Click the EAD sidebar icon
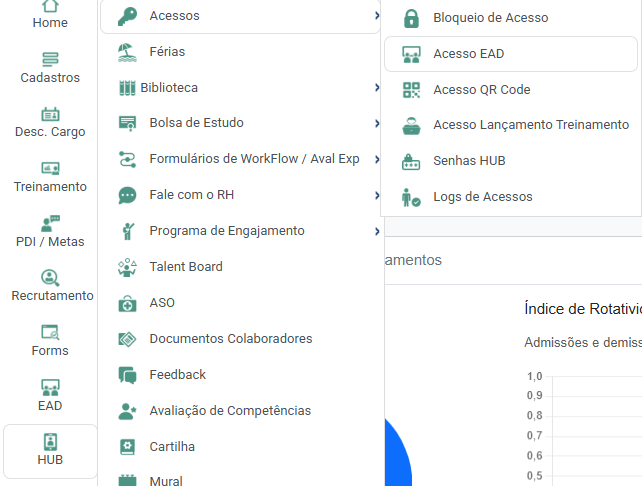 click(50, 387)
